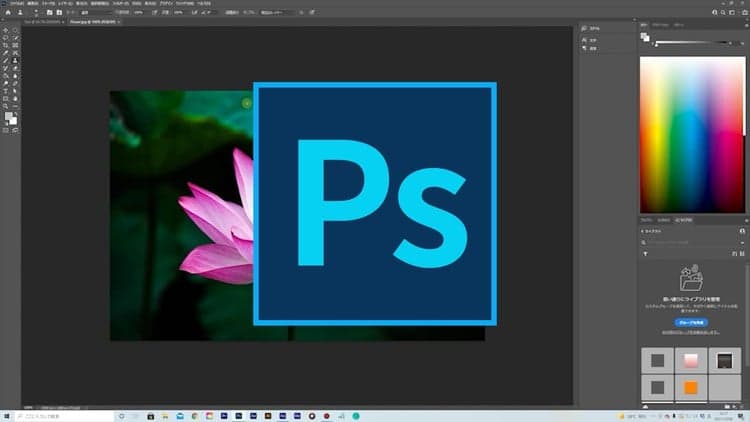Screen dimensions: 750x422
Task: Select the Hand tool
Action: pyautogui.click(x=15, y=99)
